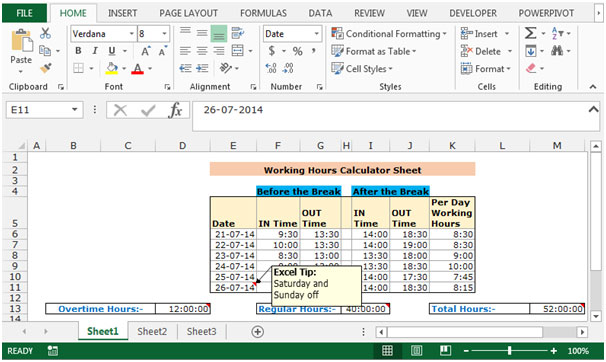Open the Verdana font name dropdown

131,34
